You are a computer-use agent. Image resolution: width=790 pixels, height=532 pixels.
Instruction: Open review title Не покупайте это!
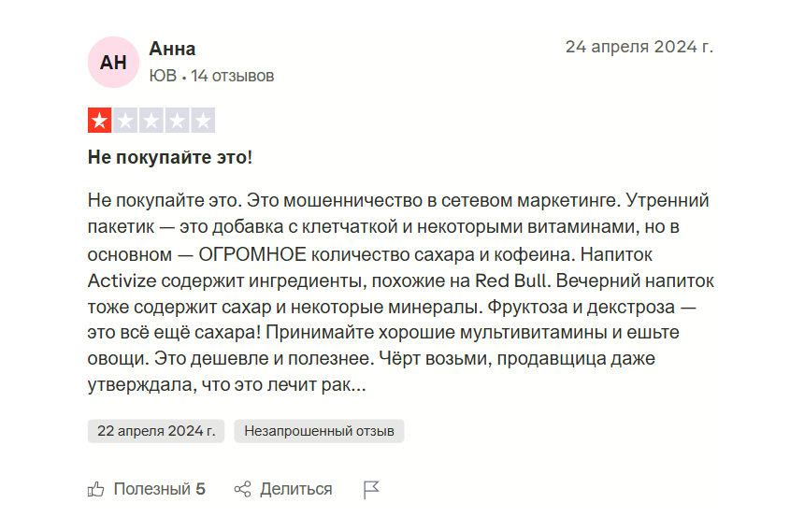click(x=170, y=157)
